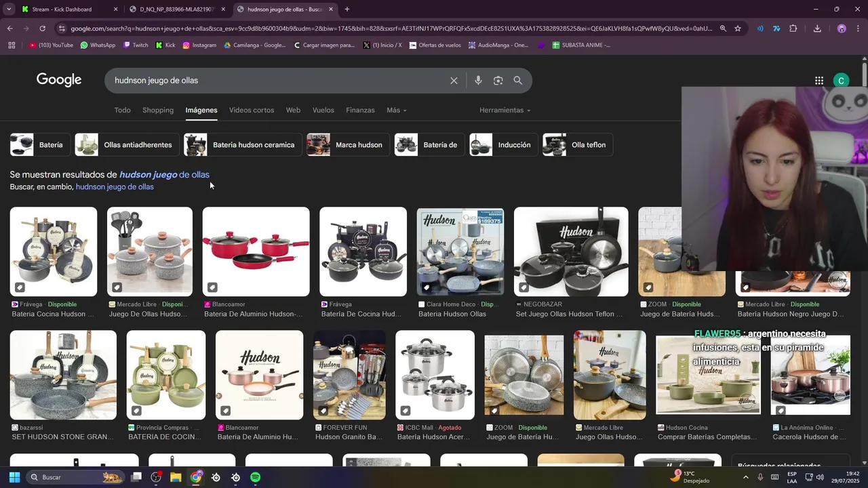Open the NEGOBAZAR Hudson Teflon set image

click(x=571, y=251)
